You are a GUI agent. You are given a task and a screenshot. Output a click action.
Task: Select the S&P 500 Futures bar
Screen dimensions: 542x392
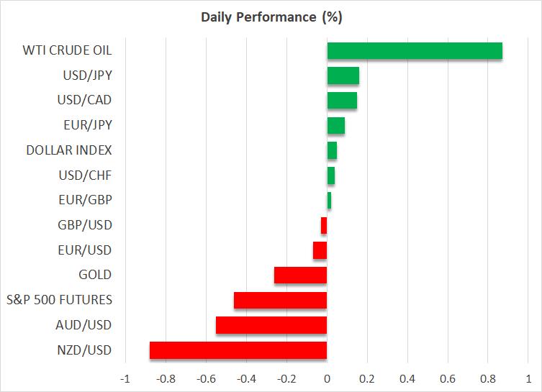(x=281, y=300)
